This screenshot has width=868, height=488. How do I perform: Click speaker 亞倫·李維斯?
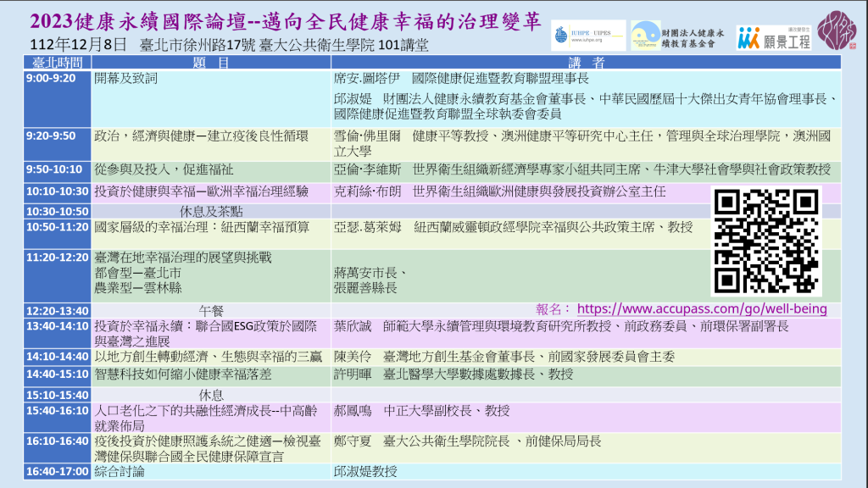click(367, 169)
